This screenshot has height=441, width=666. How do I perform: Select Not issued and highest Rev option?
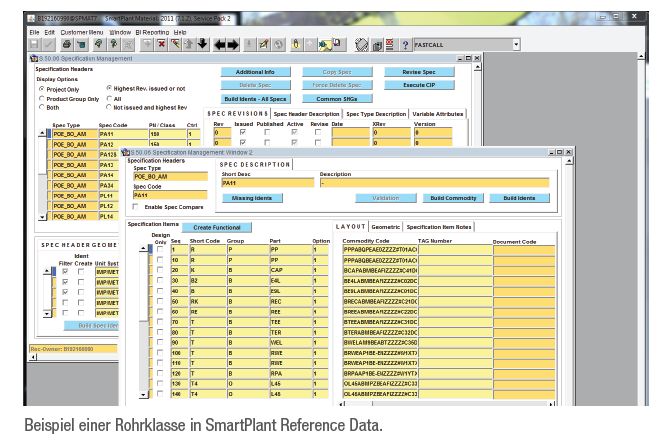[109, 107]
